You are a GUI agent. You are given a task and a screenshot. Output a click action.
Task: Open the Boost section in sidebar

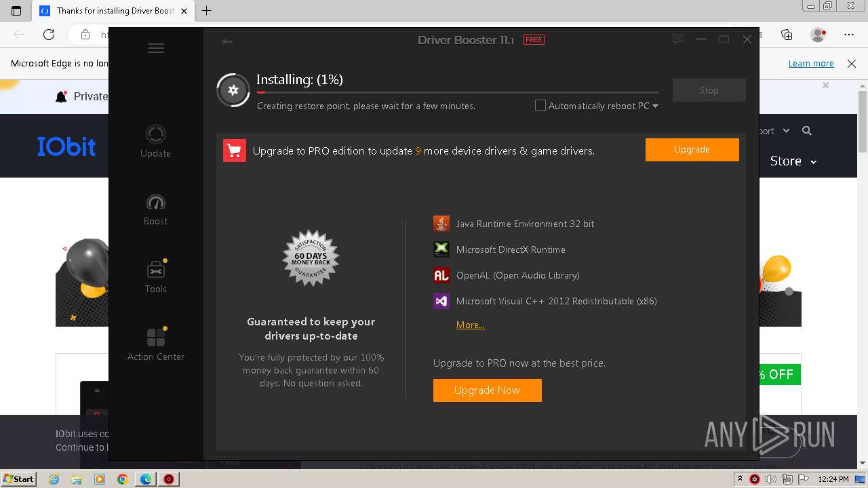[x=155, y=209]
